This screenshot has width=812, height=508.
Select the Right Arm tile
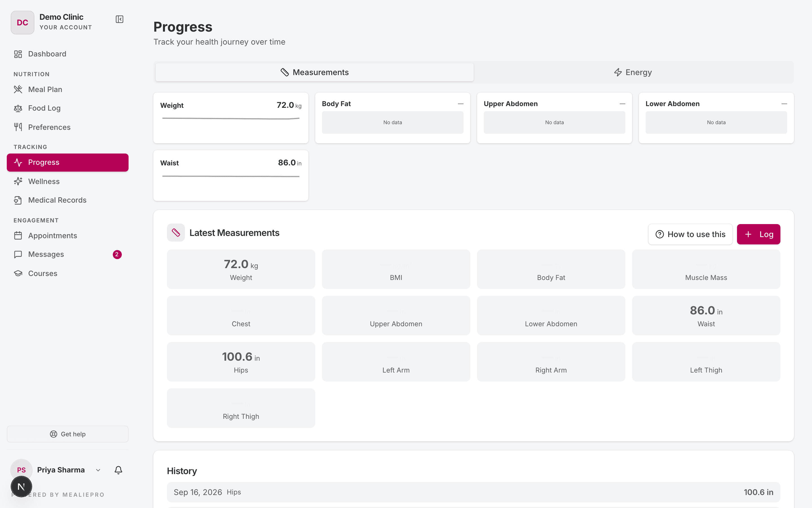point(551,362)
